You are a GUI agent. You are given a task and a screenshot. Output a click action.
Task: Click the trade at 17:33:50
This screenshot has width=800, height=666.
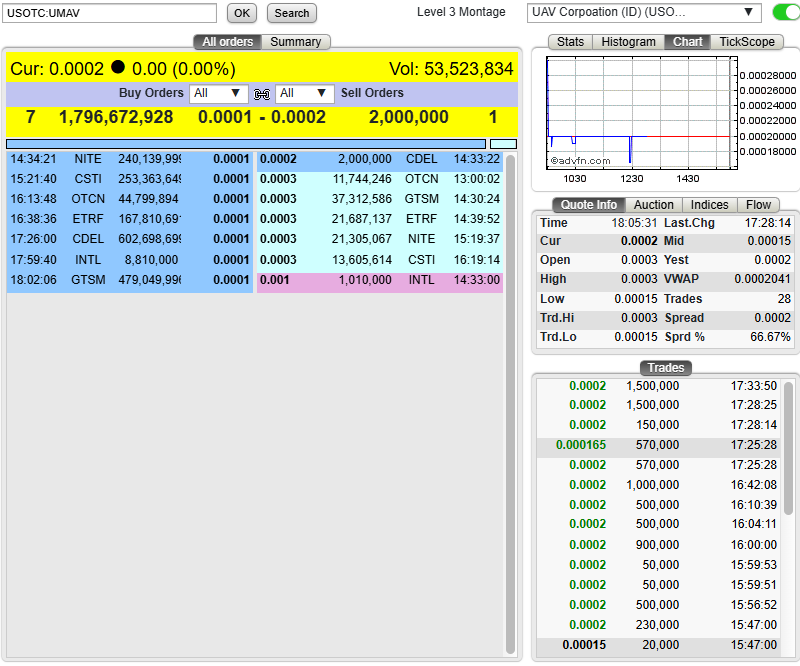[659, 386]
